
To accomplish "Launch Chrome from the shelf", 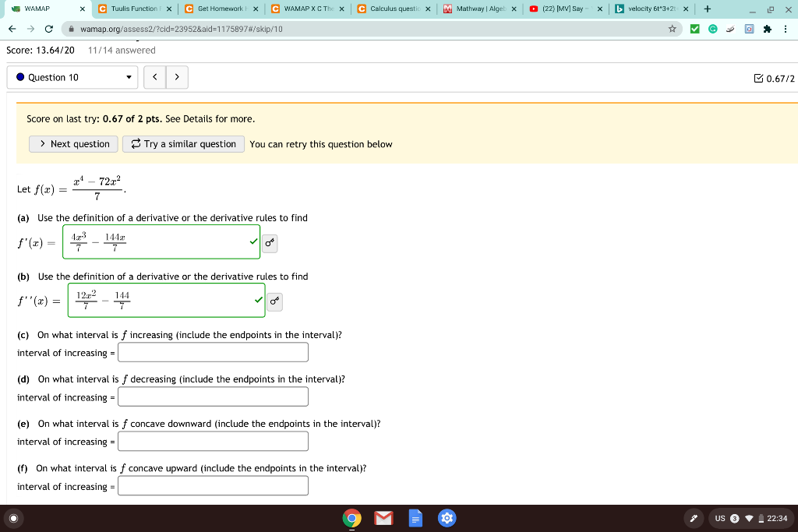I will coord(351,517).
